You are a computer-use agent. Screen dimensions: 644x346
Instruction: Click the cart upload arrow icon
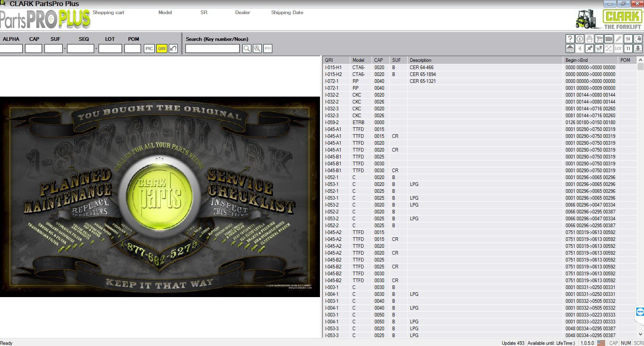(x=599, y=49)
